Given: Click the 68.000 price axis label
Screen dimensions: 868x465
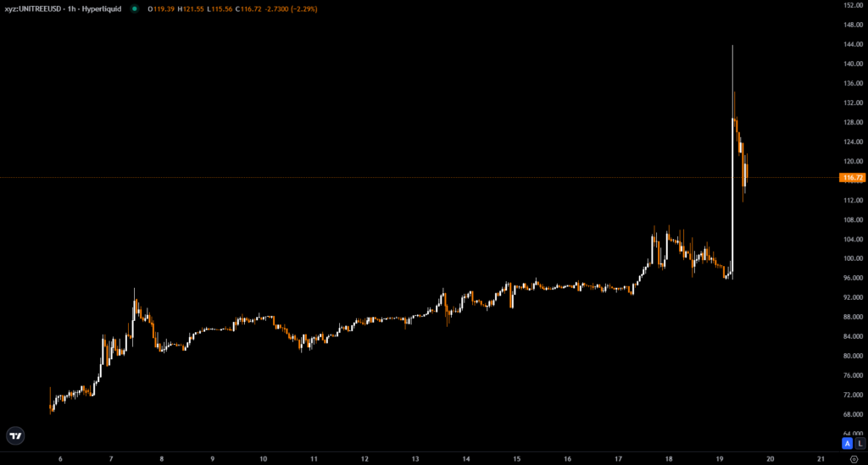Looking at the screenshot, I should tap(853, 414).
